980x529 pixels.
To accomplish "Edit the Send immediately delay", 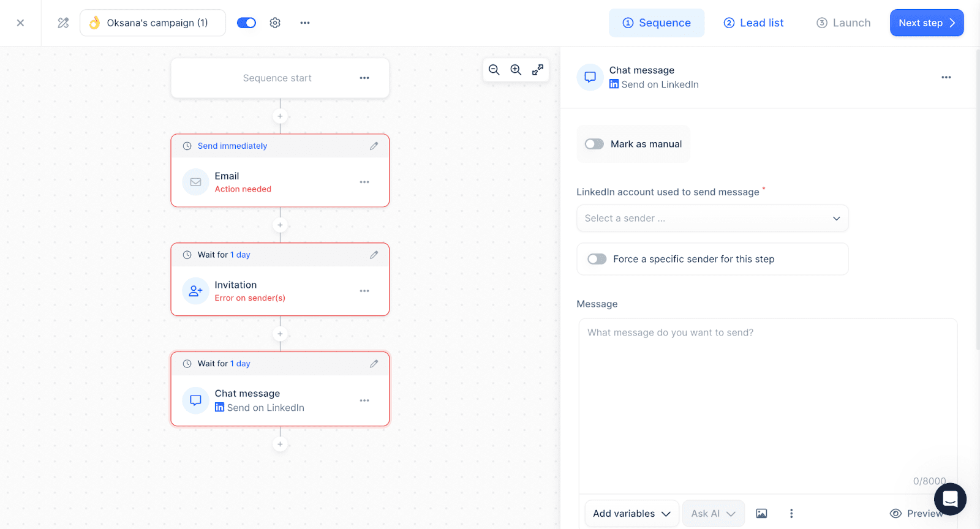I will click(374, 146).
